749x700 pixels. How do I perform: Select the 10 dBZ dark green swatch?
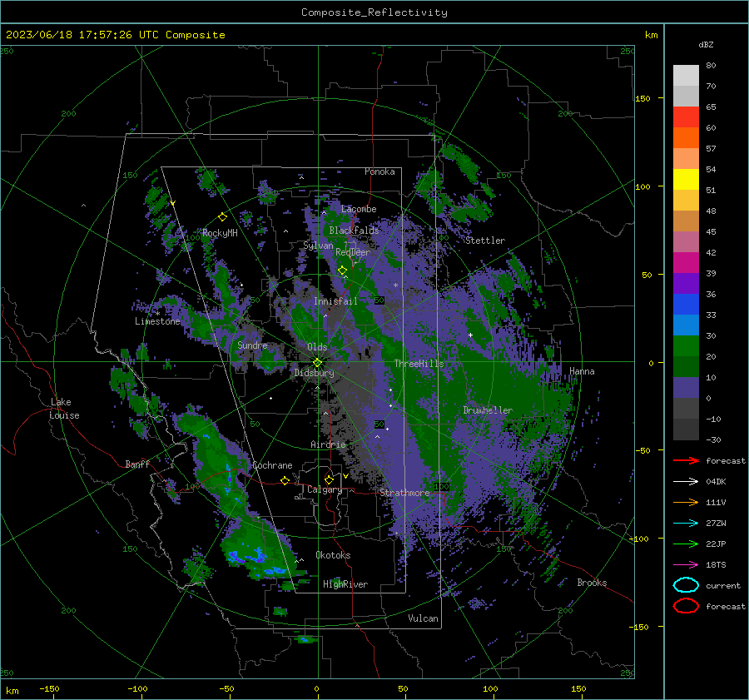click(686, 366)
